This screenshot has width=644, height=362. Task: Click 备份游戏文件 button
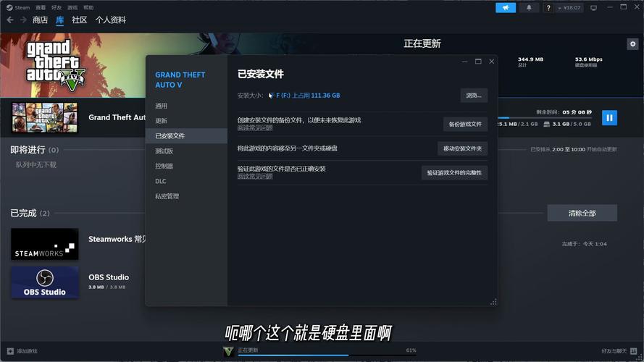pyautogui.click(x=465, y=125)
